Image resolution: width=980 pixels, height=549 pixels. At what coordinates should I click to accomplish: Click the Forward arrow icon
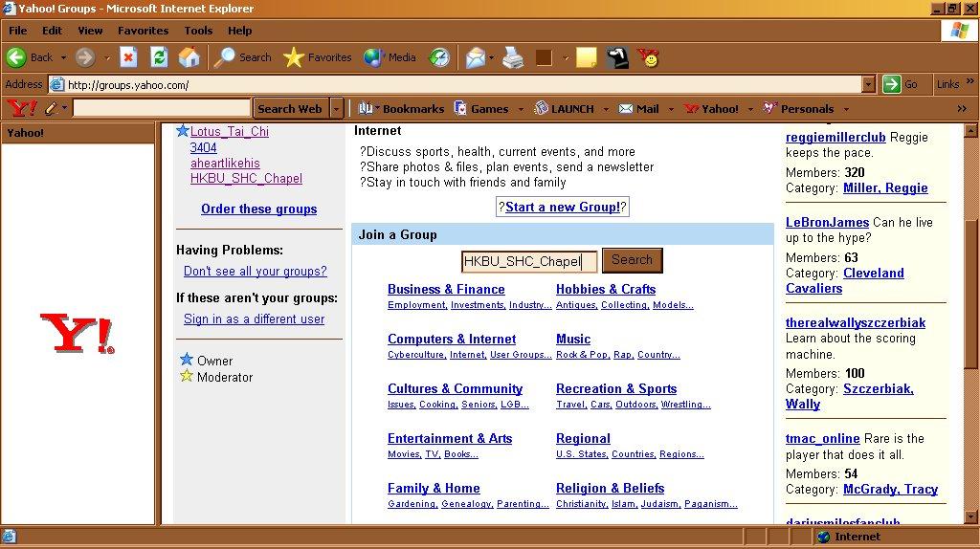point(85,57)
